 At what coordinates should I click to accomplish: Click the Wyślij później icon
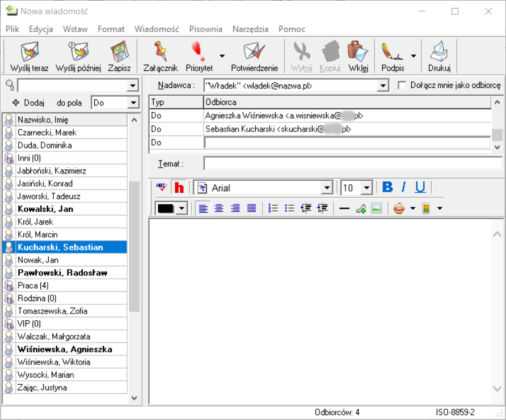pos(78,52)
